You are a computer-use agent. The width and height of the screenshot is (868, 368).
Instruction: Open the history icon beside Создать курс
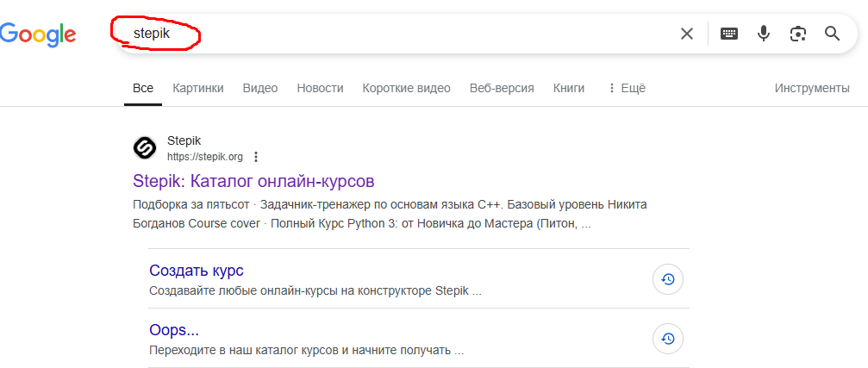click(668, 279)
